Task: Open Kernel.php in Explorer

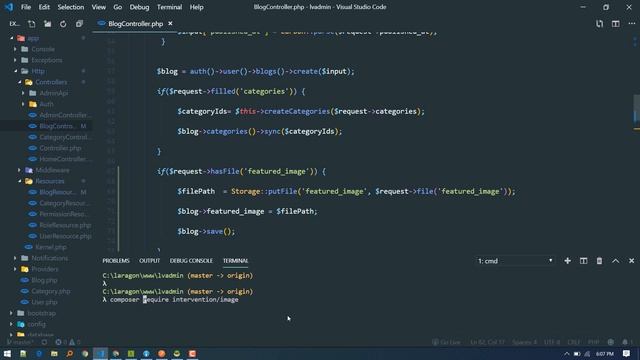Action: (x=51, y=247)
